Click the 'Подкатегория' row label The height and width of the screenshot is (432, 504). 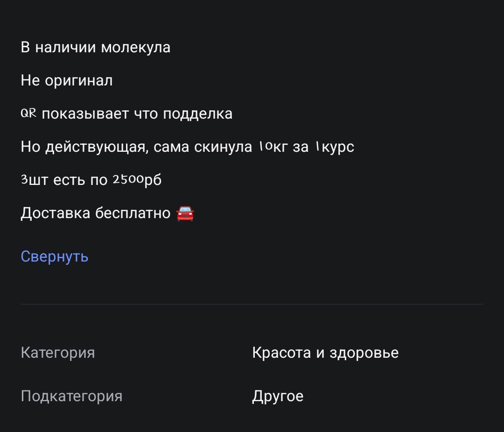click(x=71, y=397)
